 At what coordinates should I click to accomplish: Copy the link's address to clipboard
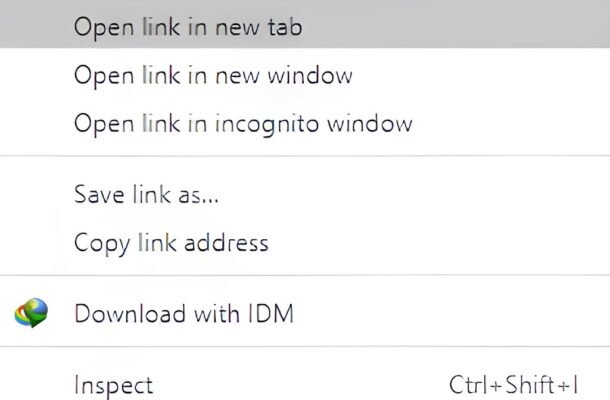[171, 242]
